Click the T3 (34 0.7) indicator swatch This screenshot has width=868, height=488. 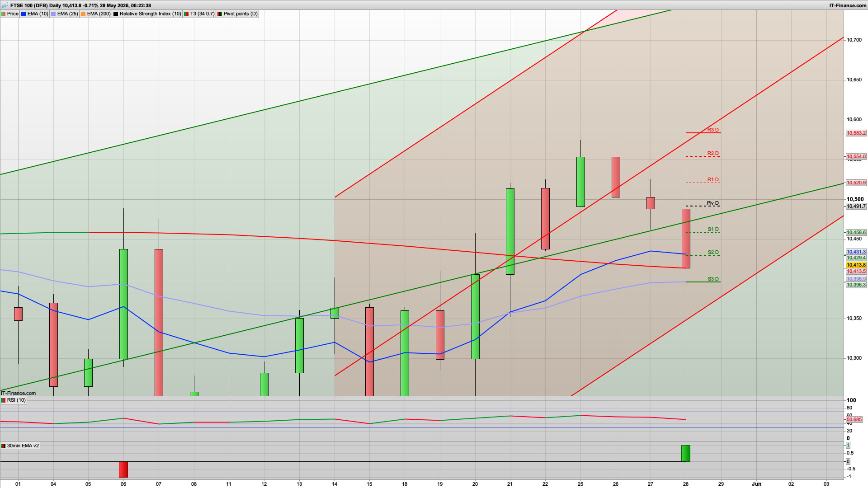point(186,14)
